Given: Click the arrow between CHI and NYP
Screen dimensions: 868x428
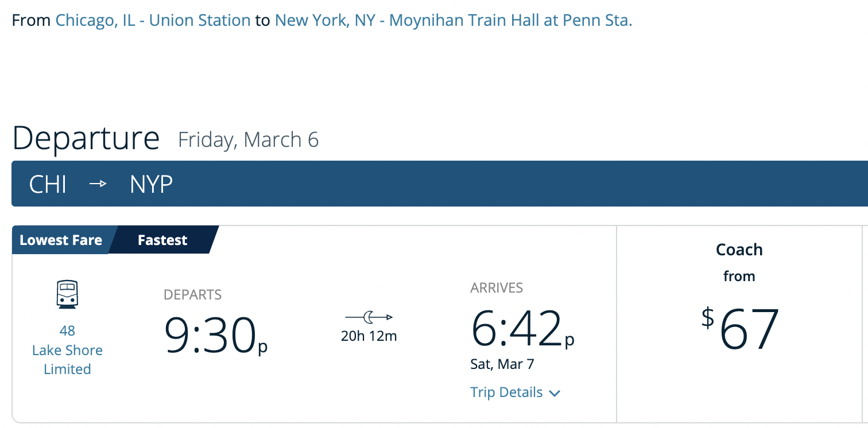Looking at the screenshot, I should pos(98,184).
